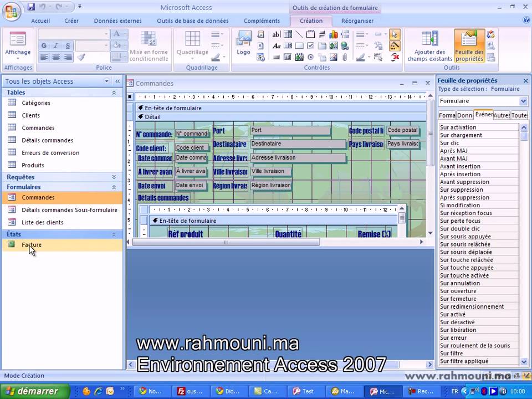Toggle align text left
Image resolution: width=532 pixels, height=399 pixels.
(x=44, y=57)
